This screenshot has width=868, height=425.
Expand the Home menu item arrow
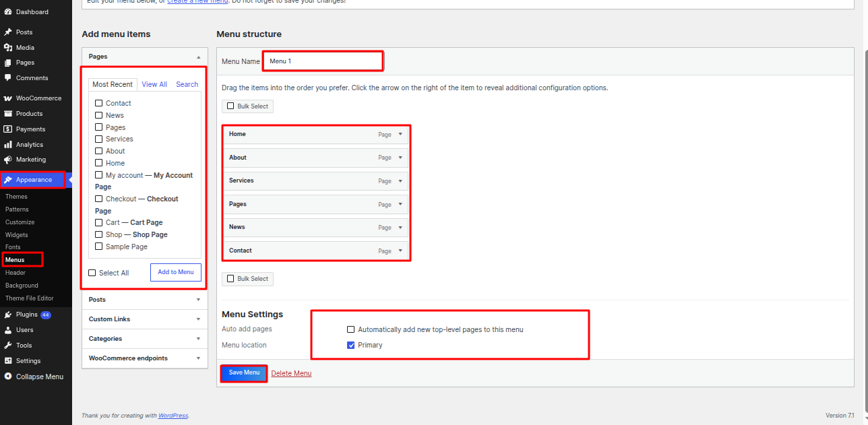click(x=400, y=134)
